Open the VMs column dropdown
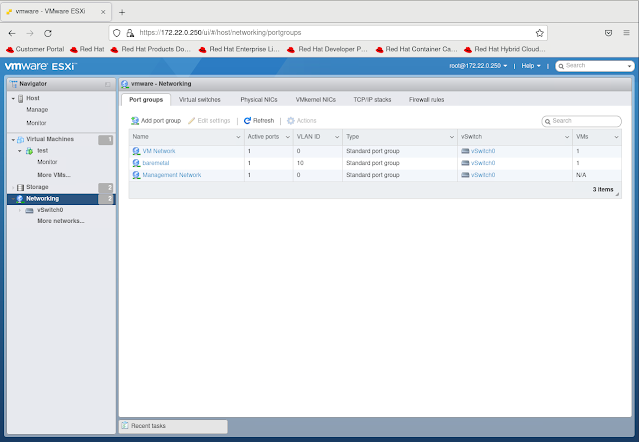 (x=616, y=137)
